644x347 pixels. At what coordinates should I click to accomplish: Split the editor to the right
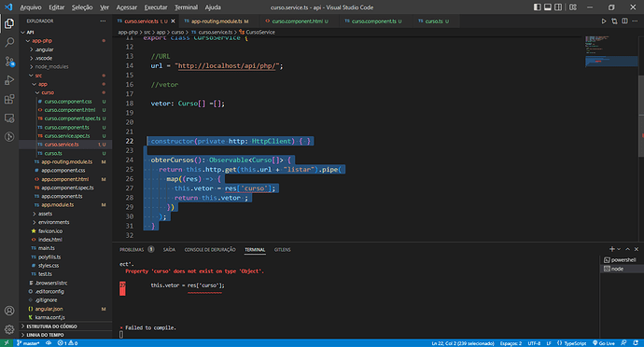pyautogui.click(x=624, y=21)
